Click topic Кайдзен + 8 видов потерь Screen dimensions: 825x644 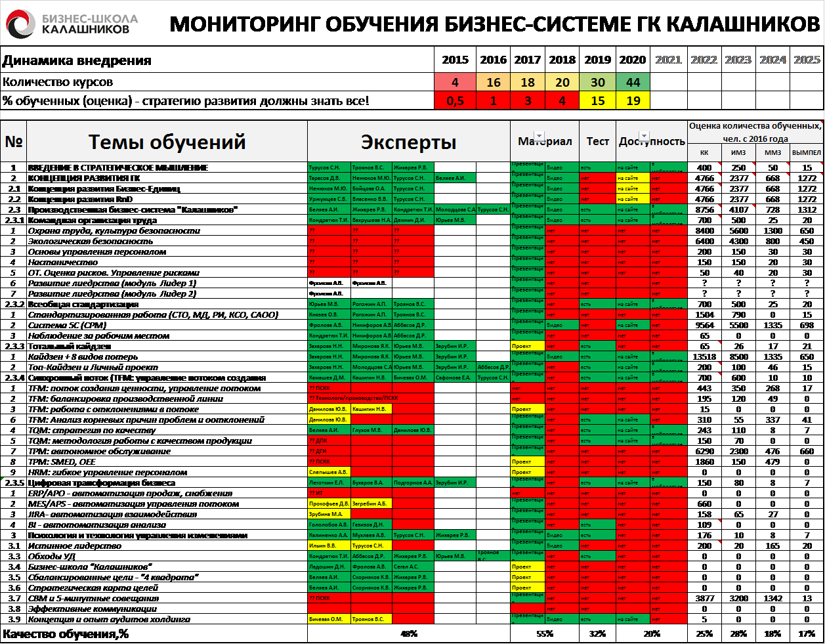point(83,356)
